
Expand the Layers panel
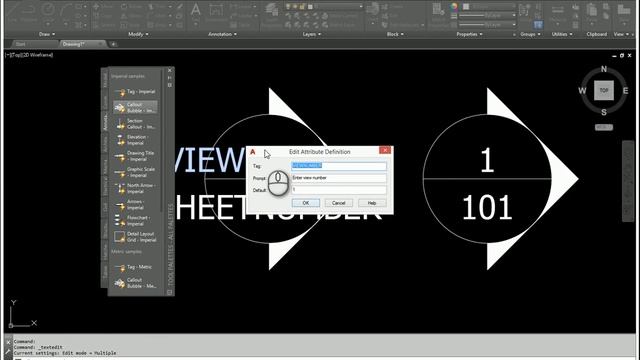(x=312, y=34)
